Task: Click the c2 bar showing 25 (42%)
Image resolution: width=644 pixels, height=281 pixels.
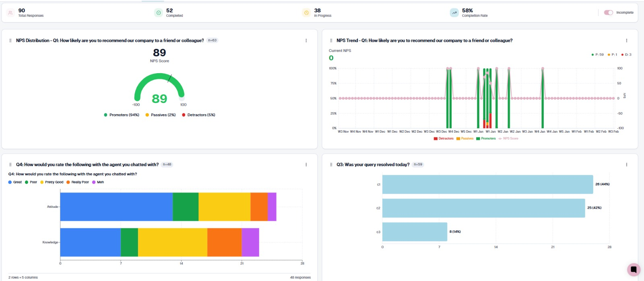Action: (483, 208)
